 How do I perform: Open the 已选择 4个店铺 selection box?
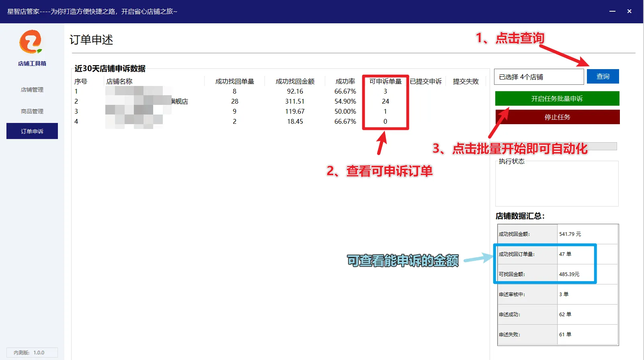[539, 77]
